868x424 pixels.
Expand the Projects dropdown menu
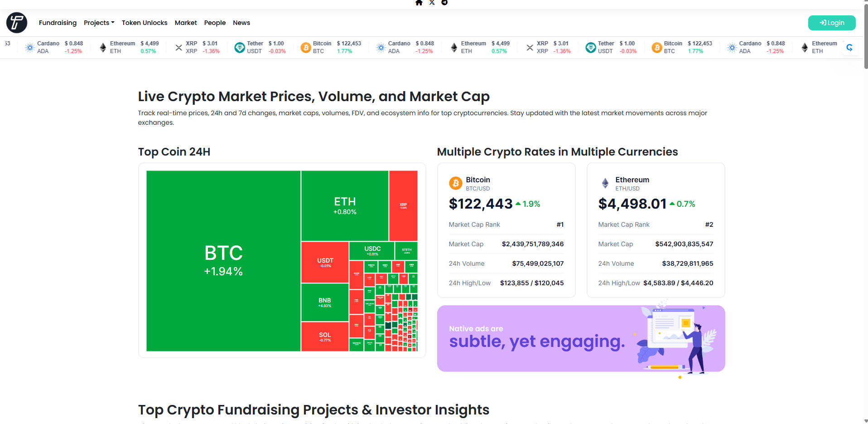click(99, 23)
